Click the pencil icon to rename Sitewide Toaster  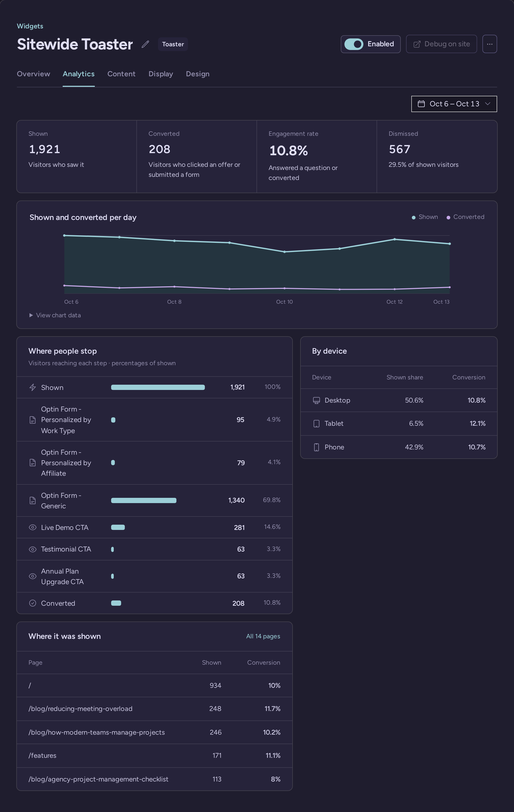coord(145,44)
